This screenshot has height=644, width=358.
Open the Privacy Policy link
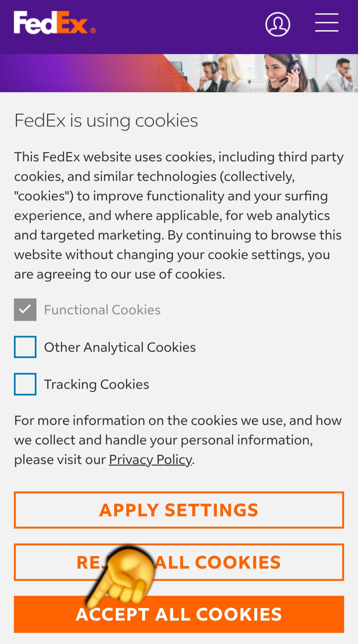149,460
